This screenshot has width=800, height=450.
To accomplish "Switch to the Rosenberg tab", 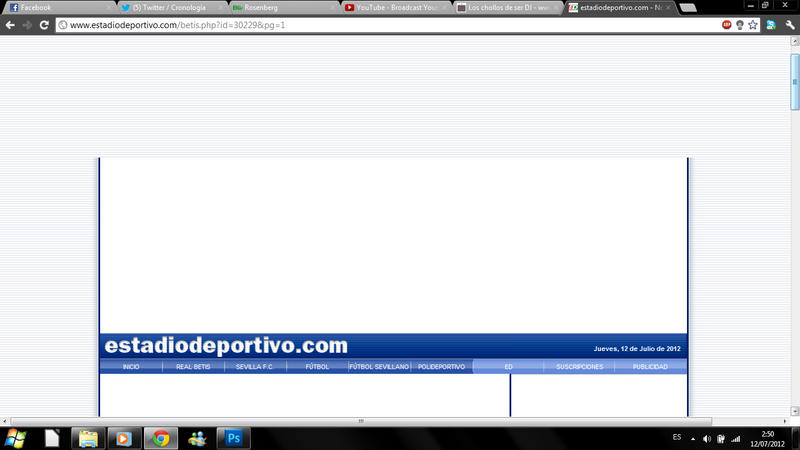I will coord(284,8).
